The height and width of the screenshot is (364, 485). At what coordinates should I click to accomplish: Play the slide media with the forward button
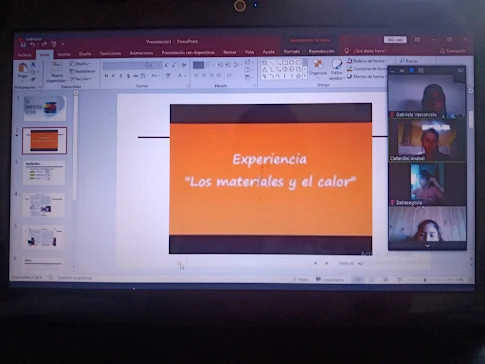(x=326, y=263)
